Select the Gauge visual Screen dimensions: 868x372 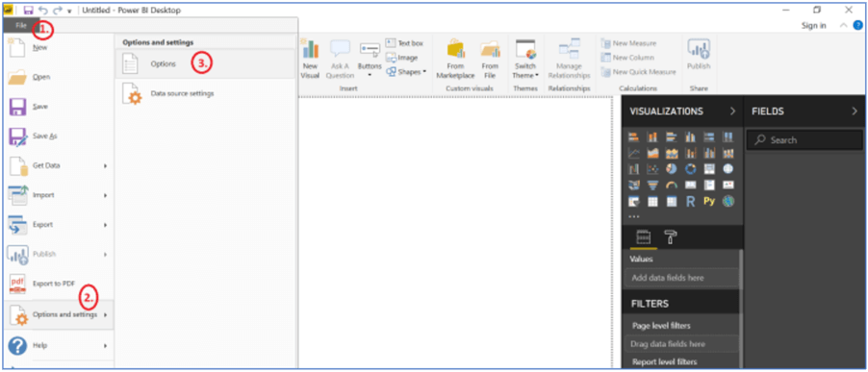(x=672, y=186)
